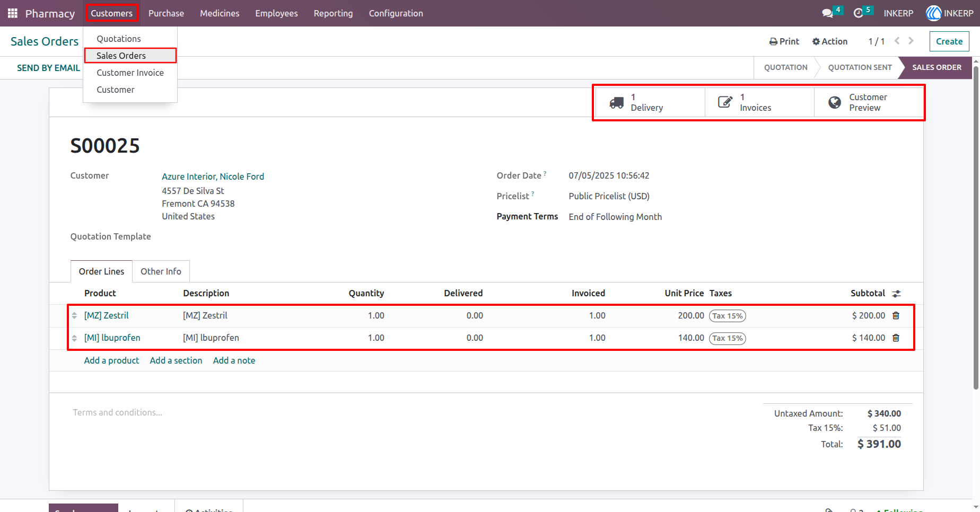Open the Action gear dropdown
This screenshot has width=980, height=512.
[x=830, y=41]
